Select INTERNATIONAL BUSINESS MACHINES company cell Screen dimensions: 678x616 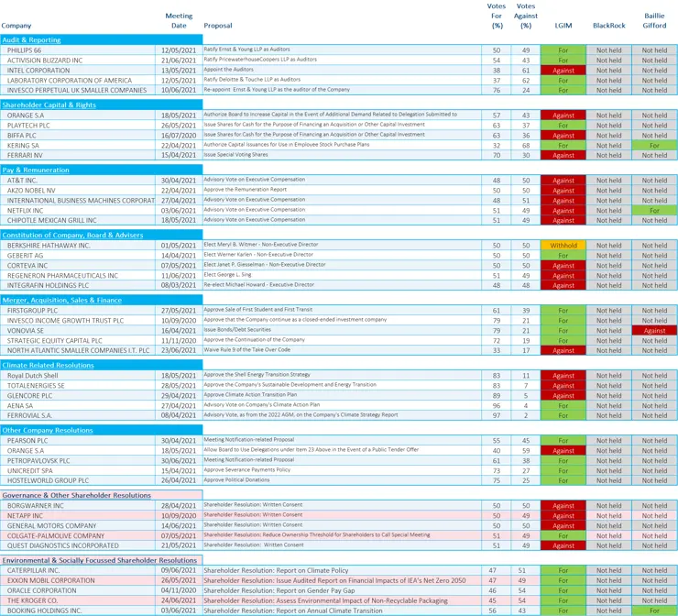pyautogui.click(x=78, y=200)
